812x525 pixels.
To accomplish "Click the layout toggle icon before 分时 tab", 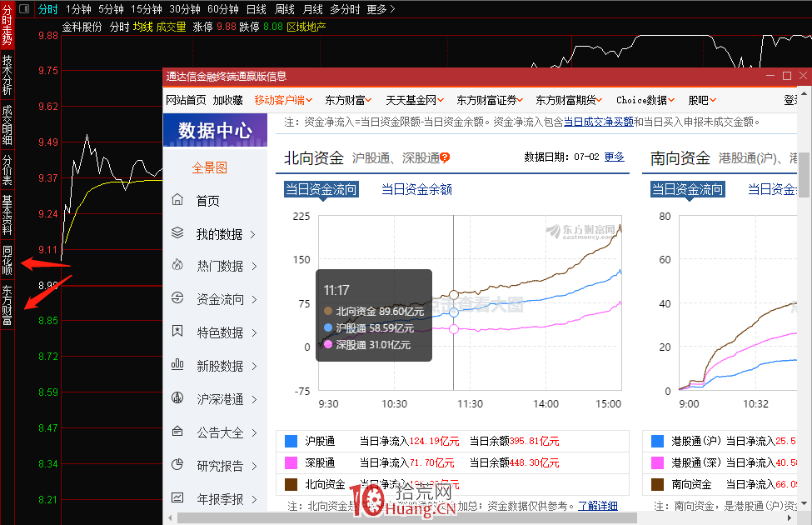I will 24,9.
